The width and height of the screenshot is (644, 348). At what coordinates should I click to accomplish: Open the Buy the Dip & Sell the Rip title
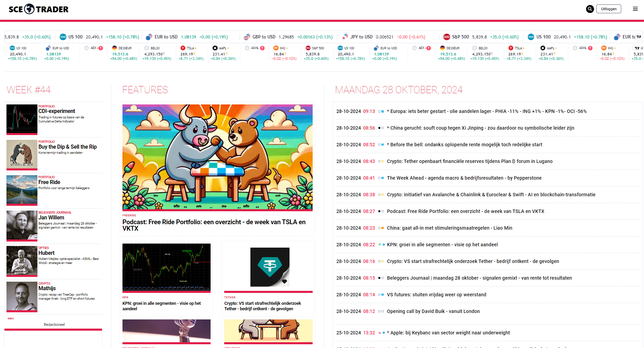[x=67, y=147]
